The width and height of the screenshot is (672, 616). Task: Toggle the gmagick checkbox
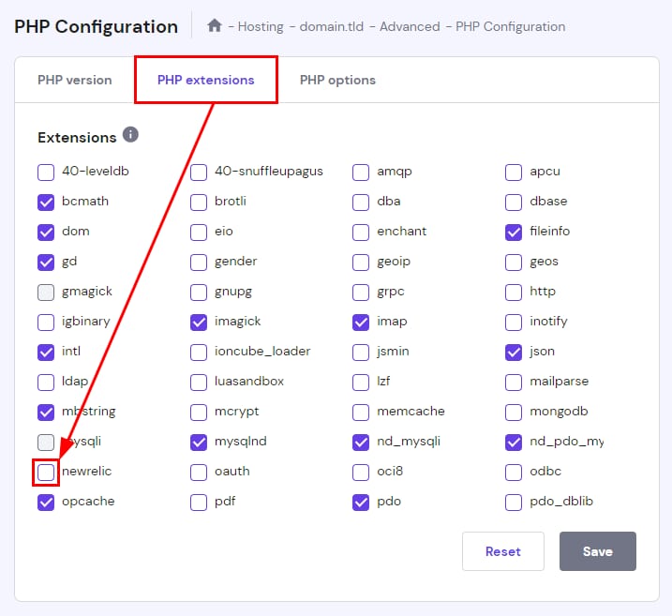click(46, 292)
